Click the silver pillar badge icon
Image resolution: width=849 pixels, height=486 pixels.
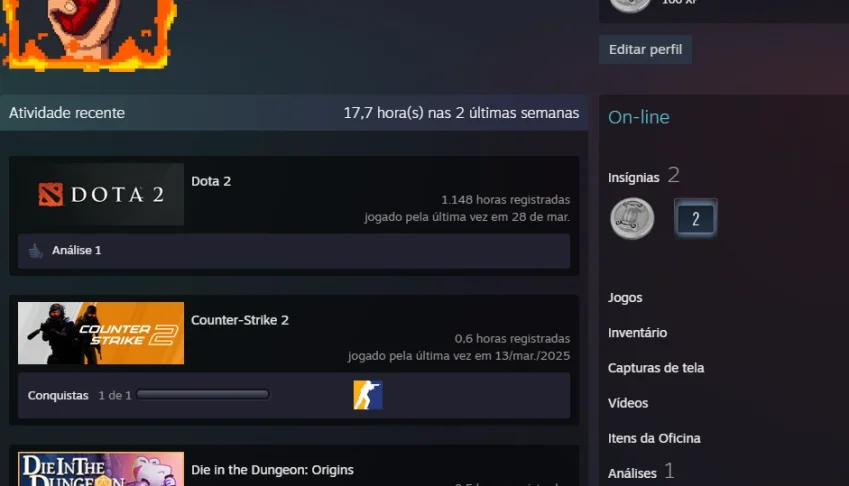point(632,219)
